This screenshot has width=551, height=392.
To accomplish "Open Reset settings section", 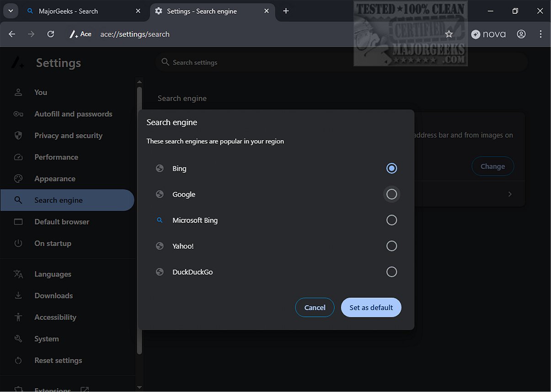I will [67, 360].
